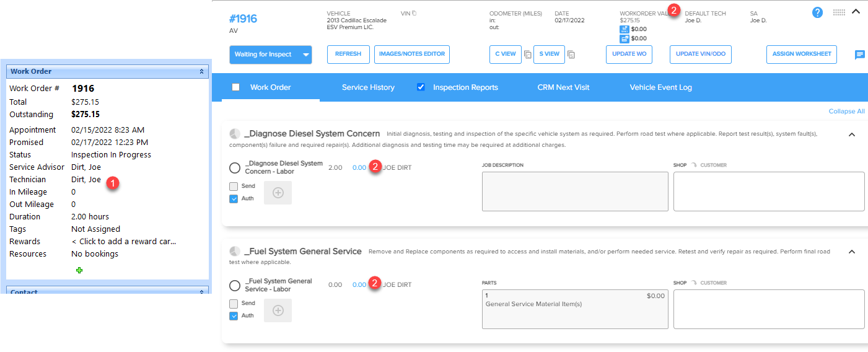Open the help question mark icon
Image resolution: width=868 pixels, height=352 pixels.
coord(817,12)
